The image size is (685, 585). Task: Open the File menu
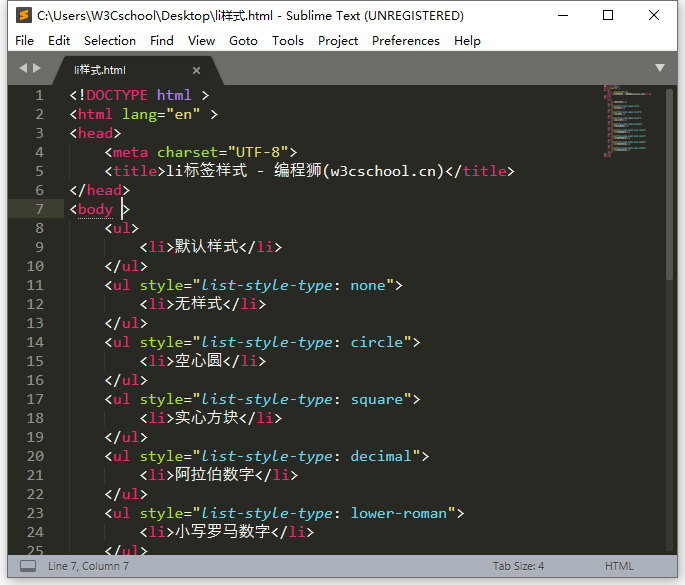25,41
